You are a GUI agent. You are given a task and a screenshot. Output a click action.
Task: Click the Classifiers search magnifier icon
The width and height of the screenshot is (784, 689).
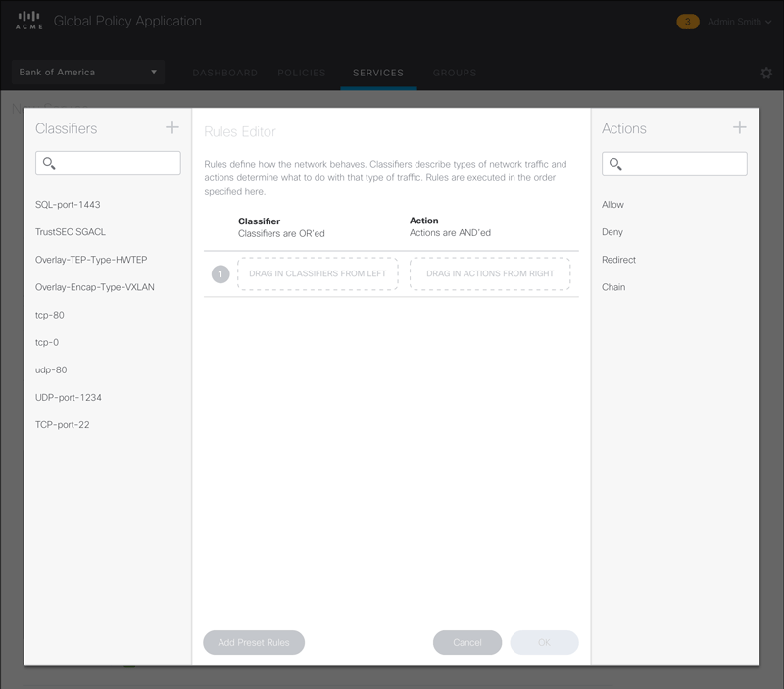(49, 164)
